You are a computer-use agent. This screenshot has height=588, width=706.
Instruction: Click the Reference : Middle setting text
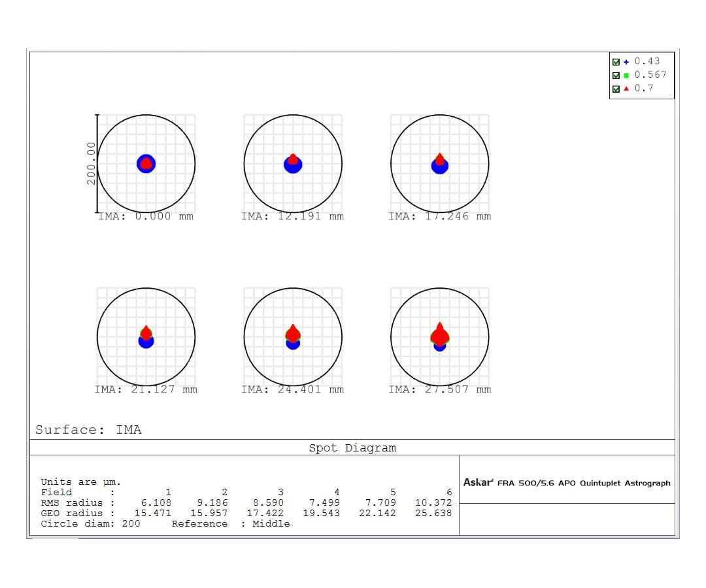coord(231,524)
